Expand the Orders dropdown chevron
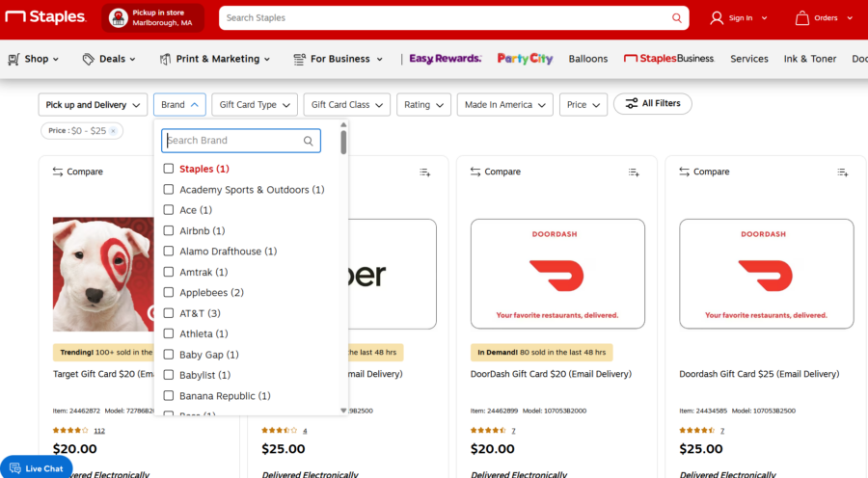This screenshot has width=868, height=478. [850, 18]
